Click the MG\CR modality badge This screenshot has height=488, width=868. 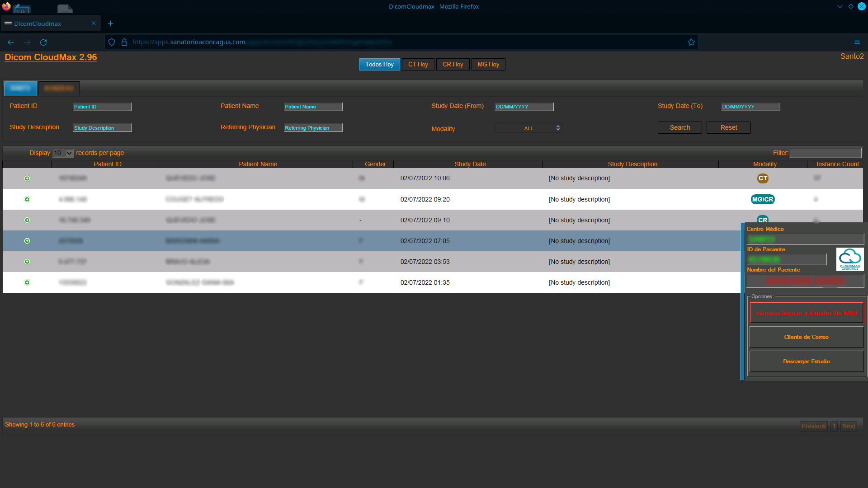[763, 199]
